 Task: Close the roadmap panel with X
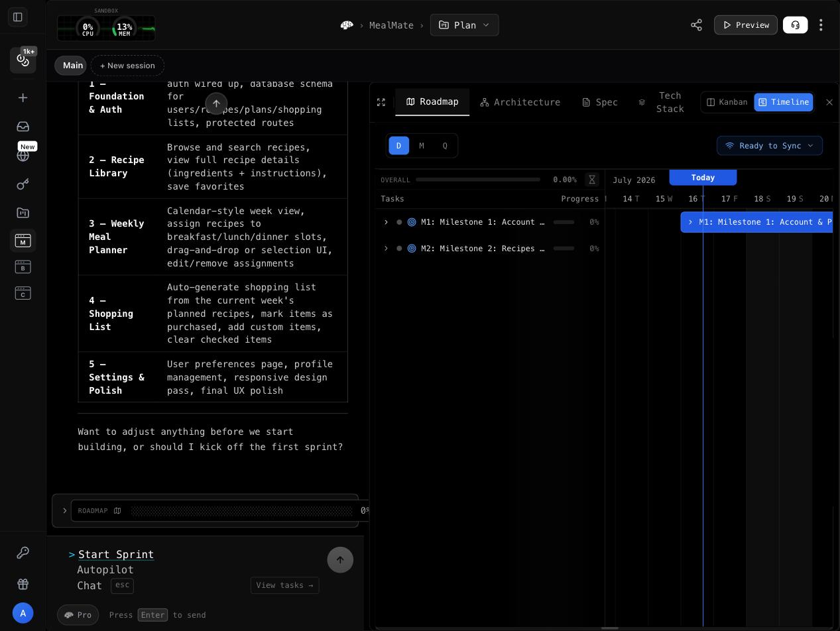coord(829,102)
